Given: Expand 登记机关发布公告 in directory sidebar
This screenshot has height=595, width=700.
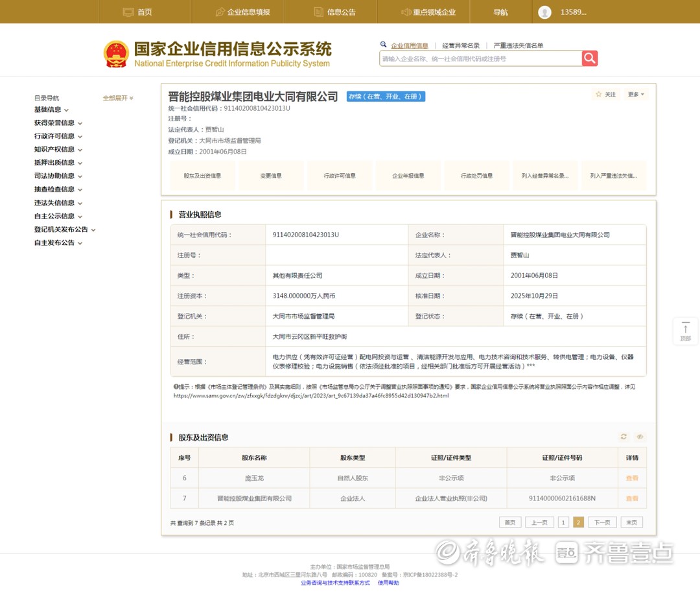Looking at the screenshot, I should [65, 229].
